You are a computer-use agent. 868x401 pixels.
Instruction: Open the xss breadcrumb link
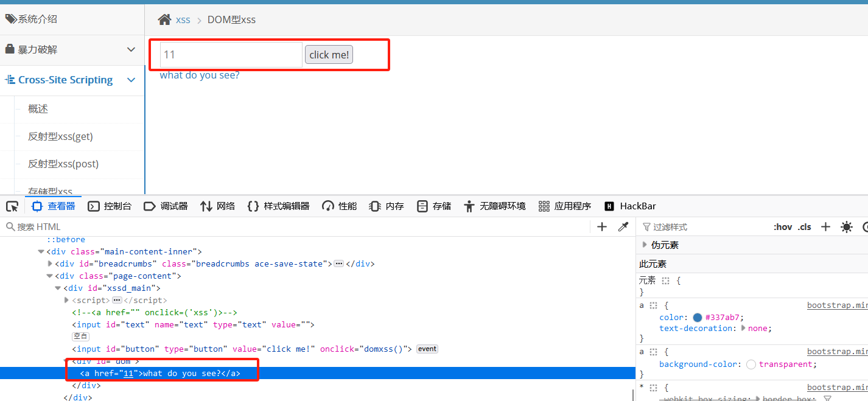pyautogui.click(x=183, y=19)
